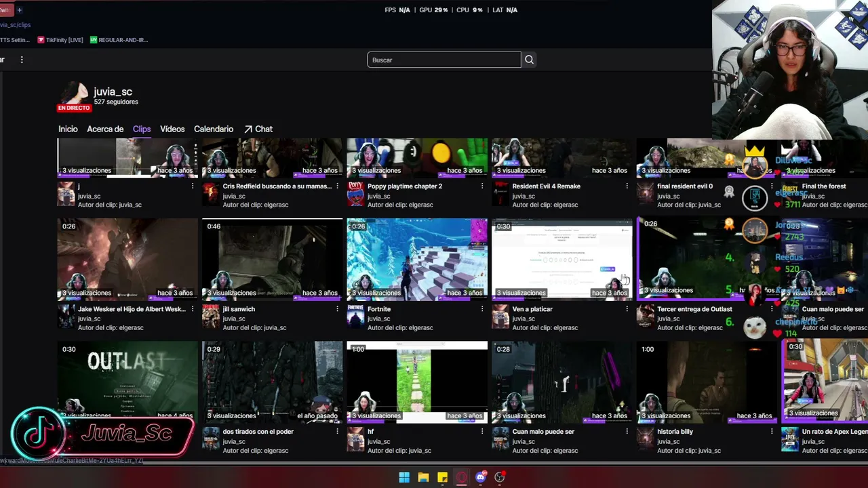Select the Clips tab
This screenshot has width=868, height=488.
[x=142, y=129]
